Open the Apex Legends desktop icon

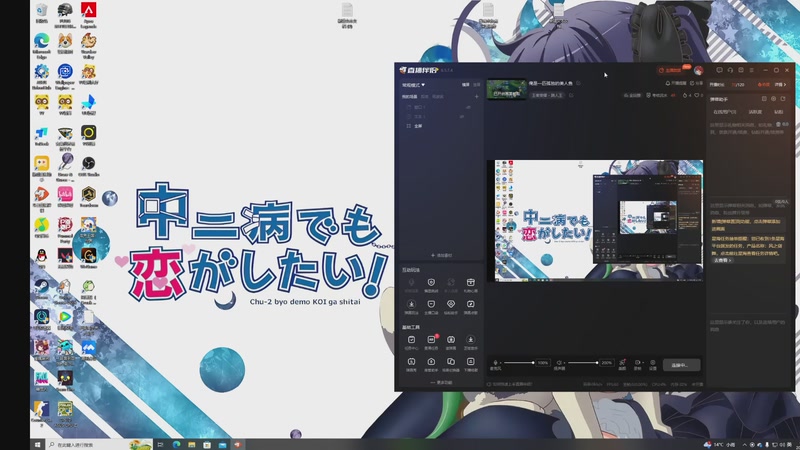click(89, 15)
